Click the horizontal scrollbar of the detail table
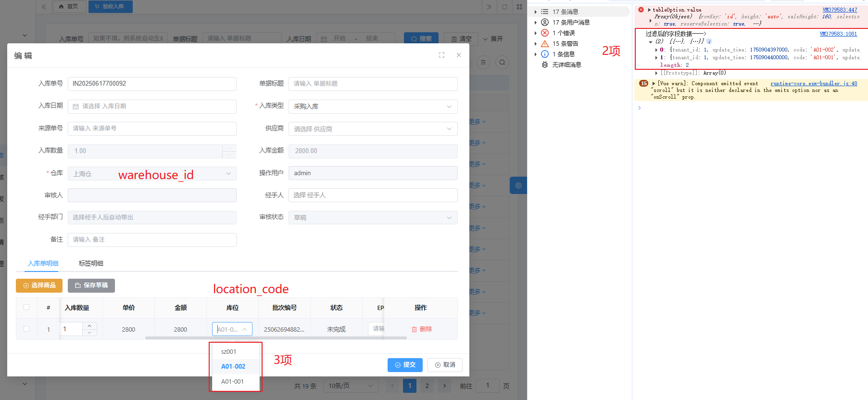The height and width of the screenshot is (400, 868). tap(276, 338)
